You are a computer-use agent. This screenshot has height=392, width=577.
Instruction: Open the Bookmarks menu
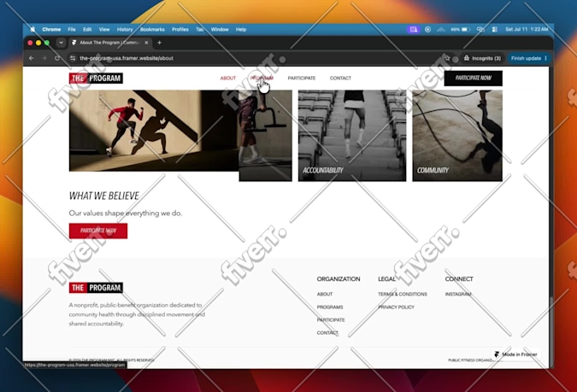152,29
